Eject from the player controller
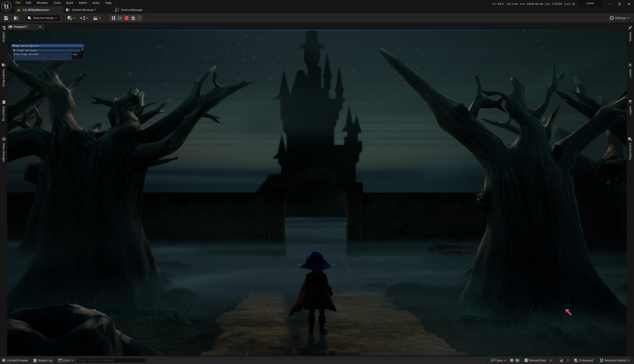Image resolution: width=634 pixels, height=364 pixels. [x=133, y=18]
